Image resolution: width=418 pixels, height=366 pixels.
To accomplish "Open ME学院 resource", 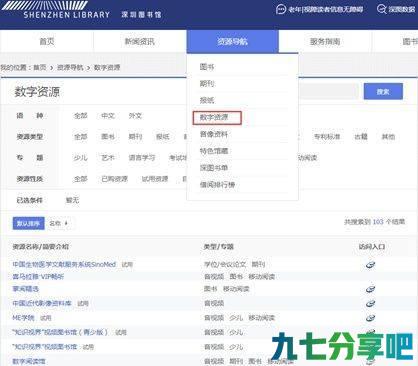I will [23, 318].
